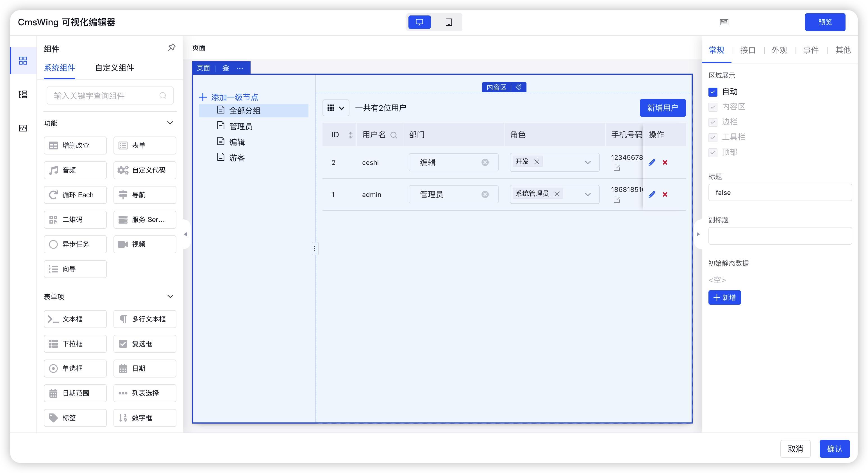The height and width of the screenshot is (473, 868).
Task: Toggle the 内容区 checkbox
Action: (713, 107)
